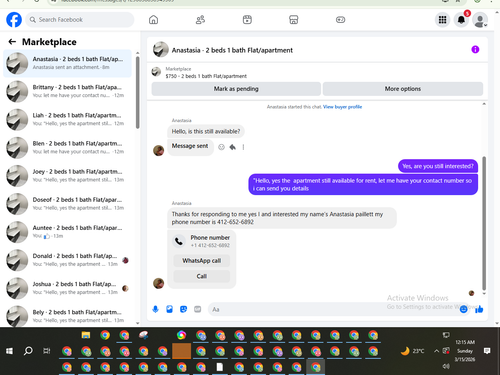Open the Brittany conversation

point(67,91)
